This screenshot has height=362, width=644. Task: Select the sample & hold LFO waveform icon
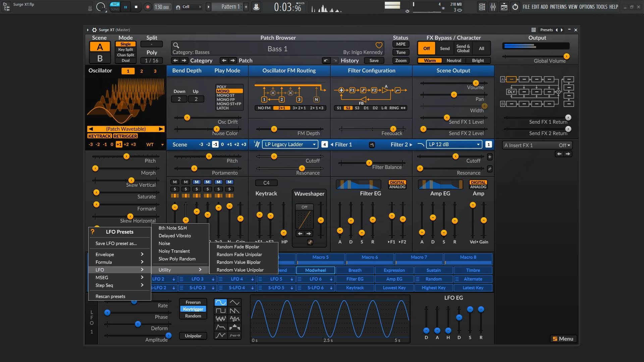pyautogui.click(x=234, y=319)
